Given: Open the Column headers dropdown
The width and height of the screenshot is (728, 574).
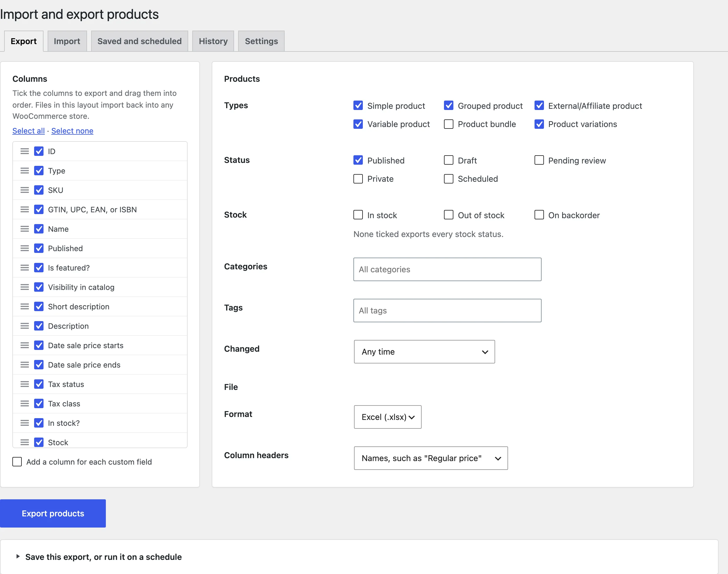Looking at the screenshot, I should click(x=431, y=458).
